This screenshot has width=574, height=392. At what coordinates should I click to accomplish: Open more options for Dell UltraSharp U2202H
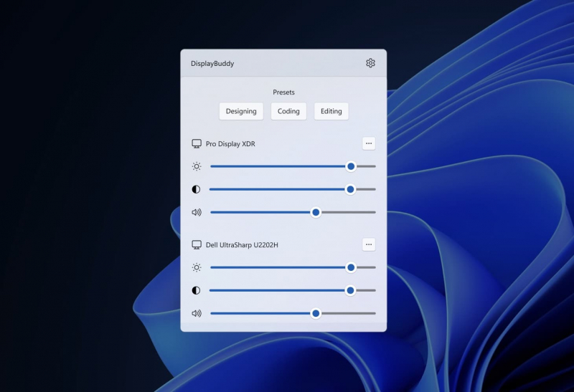click(x=369, y=244)
